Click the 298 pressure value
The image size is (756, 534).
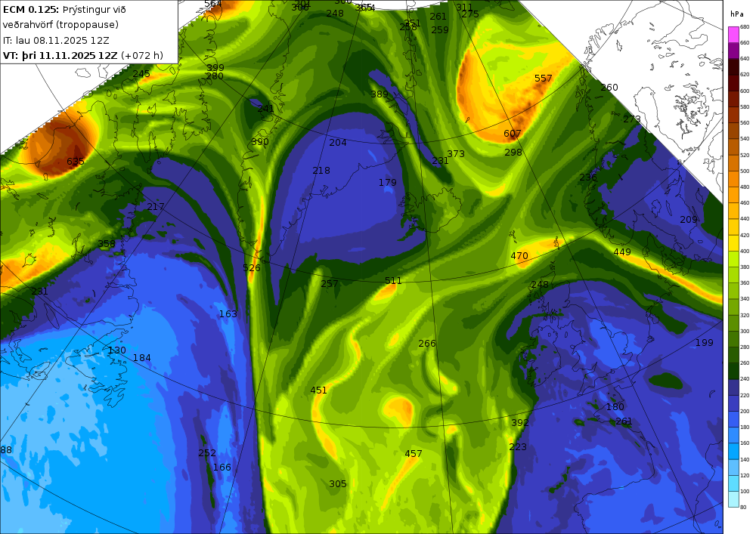[513, 152]
